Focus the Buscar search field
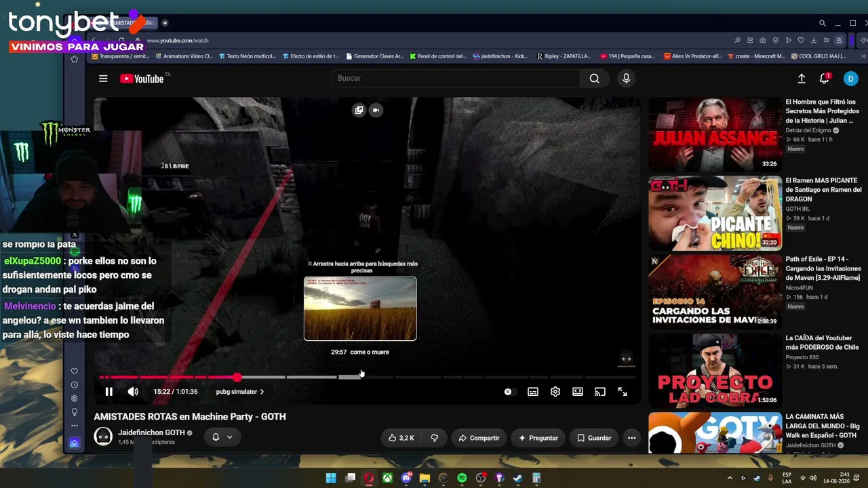The height and width of the screenshot is (488, 868). [x=456, y=78]
